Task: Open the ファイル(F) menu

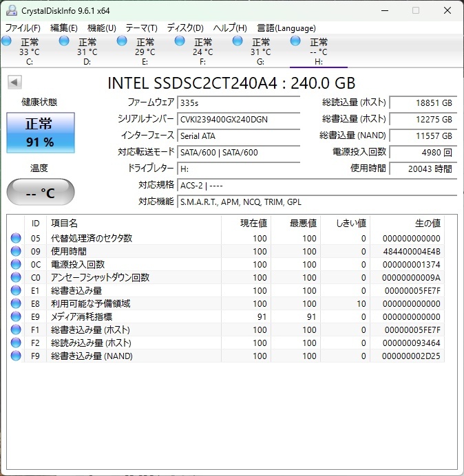Action: click(23, 28)
